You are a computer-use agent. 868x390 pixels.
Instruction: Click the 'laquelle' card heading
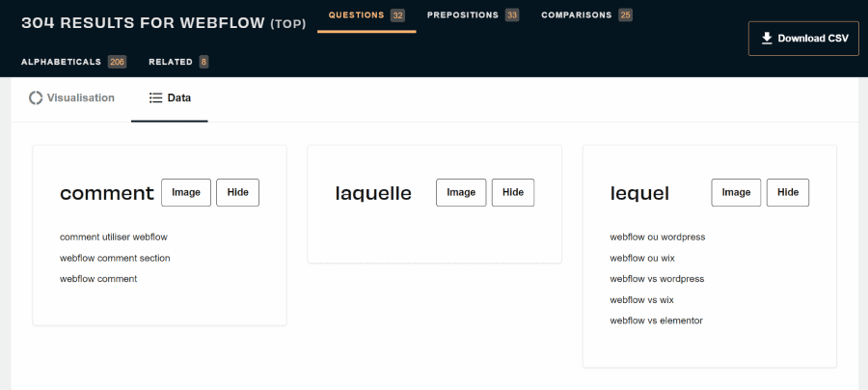pos(373,193)
